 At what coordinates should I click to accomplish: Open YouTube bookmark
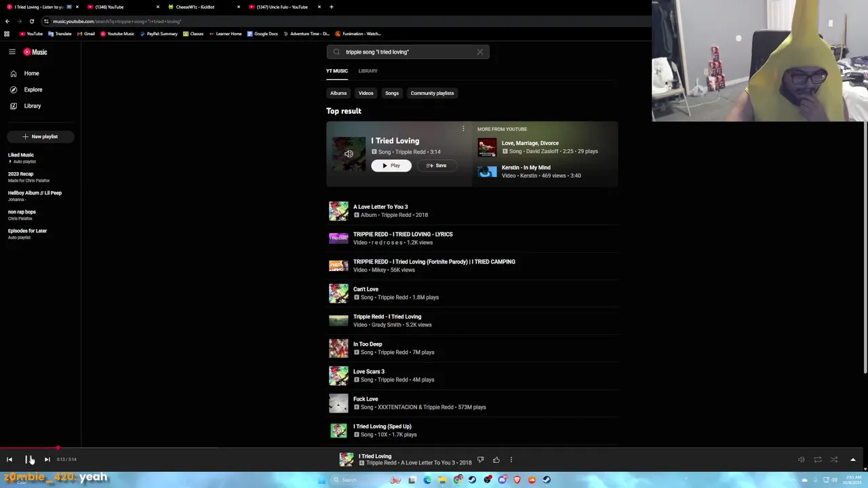[x=31, y=33]
